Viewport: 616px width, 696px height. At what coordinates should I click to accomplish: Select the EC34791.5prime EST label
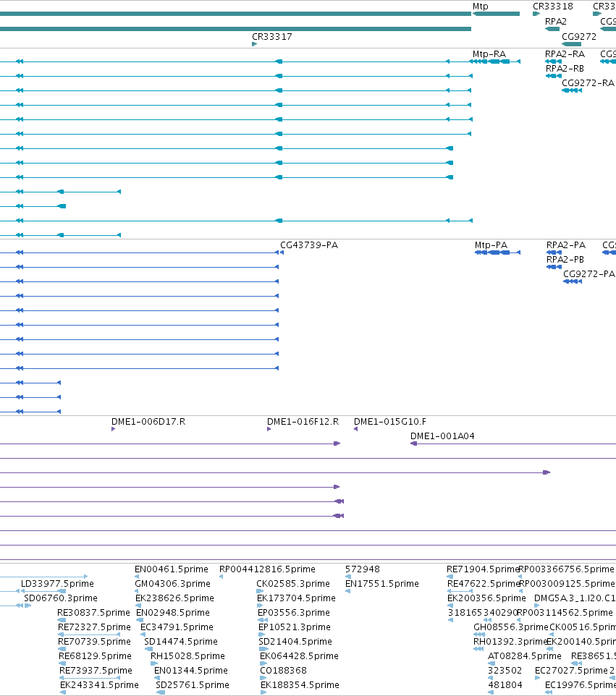177,627
